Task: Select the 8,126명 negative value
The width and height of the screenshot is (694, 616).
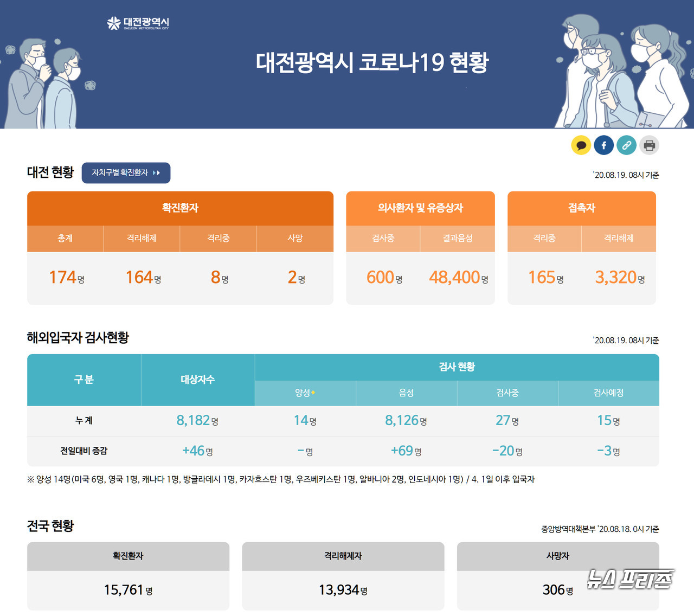Action: click(x=406, y=421)
